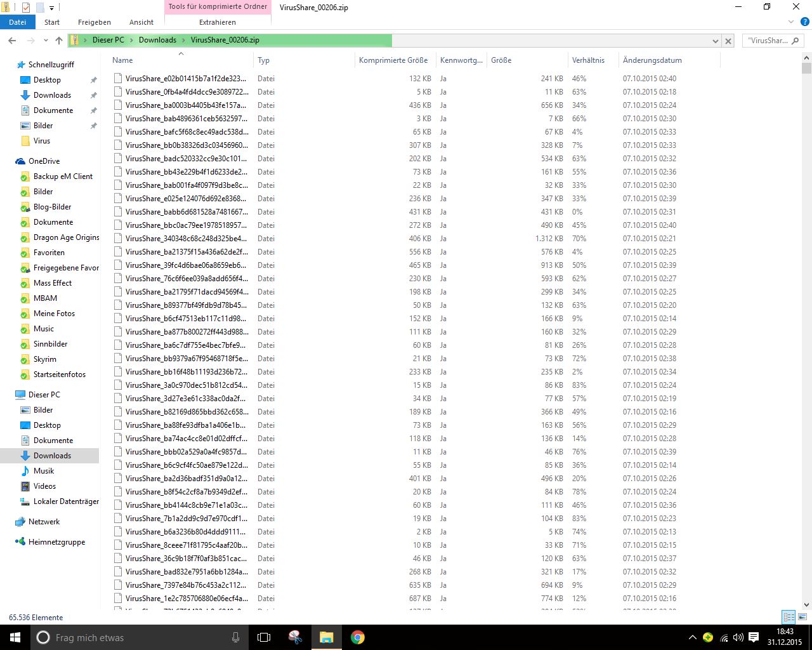The height and width of the screenshot is (650, 812).
Task: Click the volume speaker icon in system tray
Action: coord(738,637)
